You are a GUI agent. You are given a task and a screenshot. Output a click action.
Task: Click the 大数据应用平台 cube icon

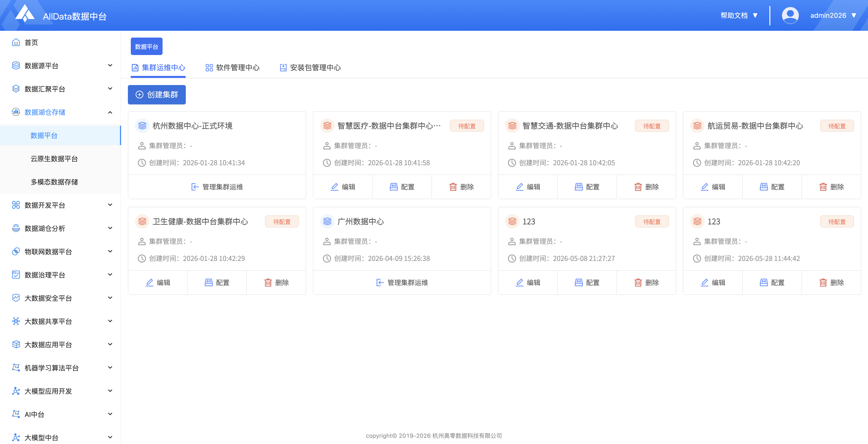click(16, 345)
